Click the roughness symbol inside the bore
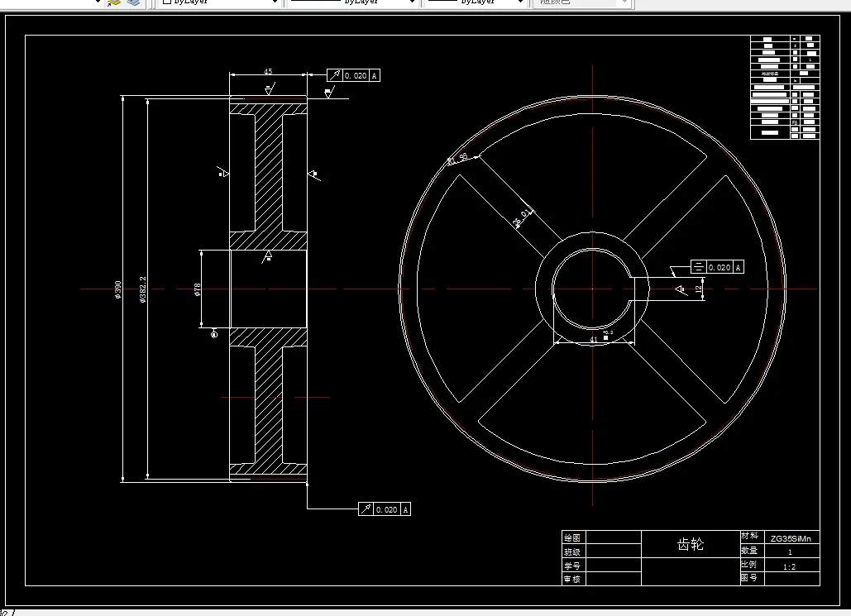851x616 pixels. click(x=268, y=256)
